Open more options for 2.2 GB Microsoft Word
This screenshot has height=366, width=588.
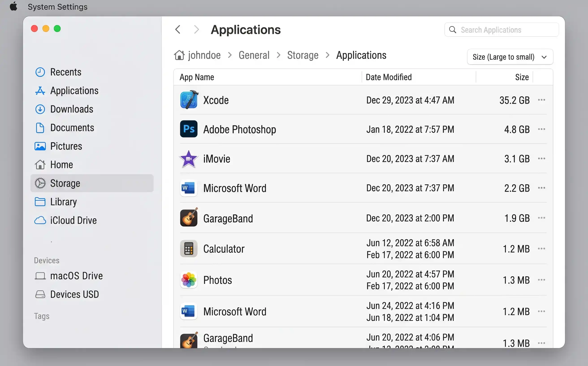click(x=542, y=188)
